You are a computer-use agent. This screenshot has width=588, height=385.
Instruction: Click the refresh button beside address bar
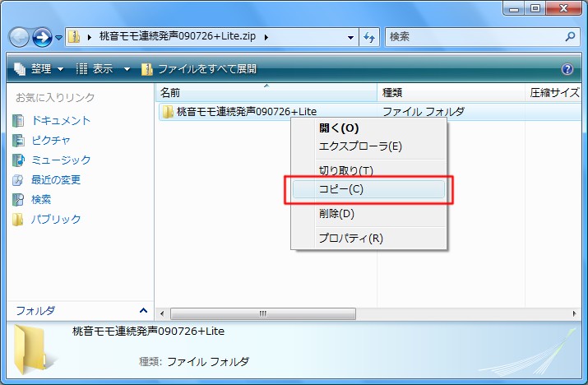370,37
